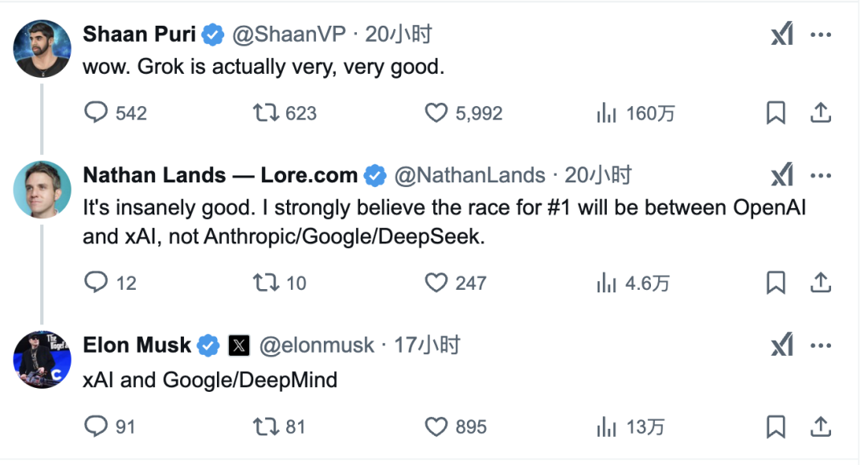868x465 pixels.
Task: Bookmark Elon Musk's tweet
Action: pos(776,426)
